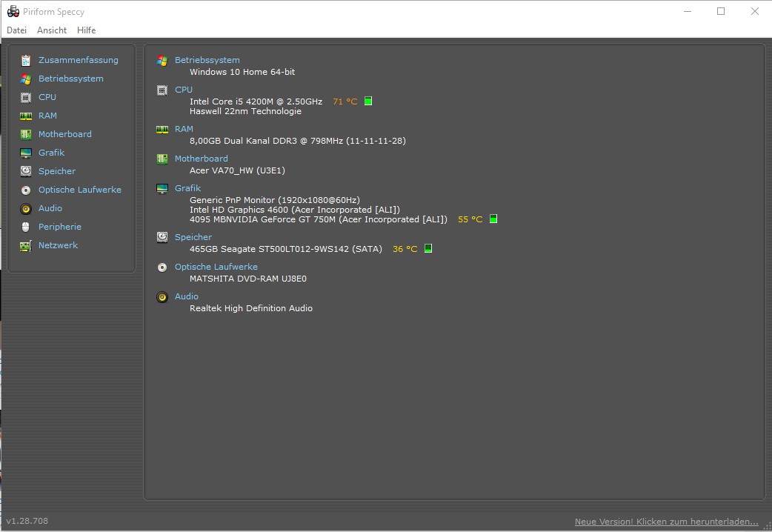Go to Audio section in sidebar
This screenshot has height=532, width=772.
point(50,208)
